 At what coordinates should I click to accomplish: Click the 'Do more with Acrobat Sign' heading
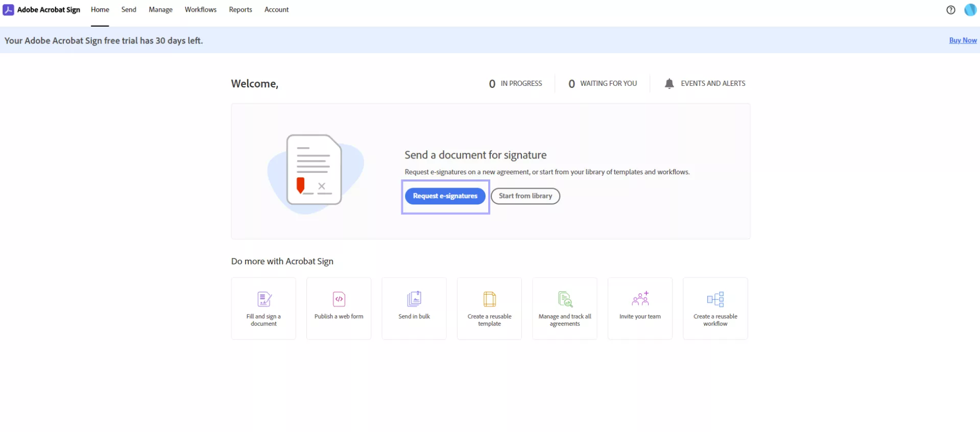282,261
